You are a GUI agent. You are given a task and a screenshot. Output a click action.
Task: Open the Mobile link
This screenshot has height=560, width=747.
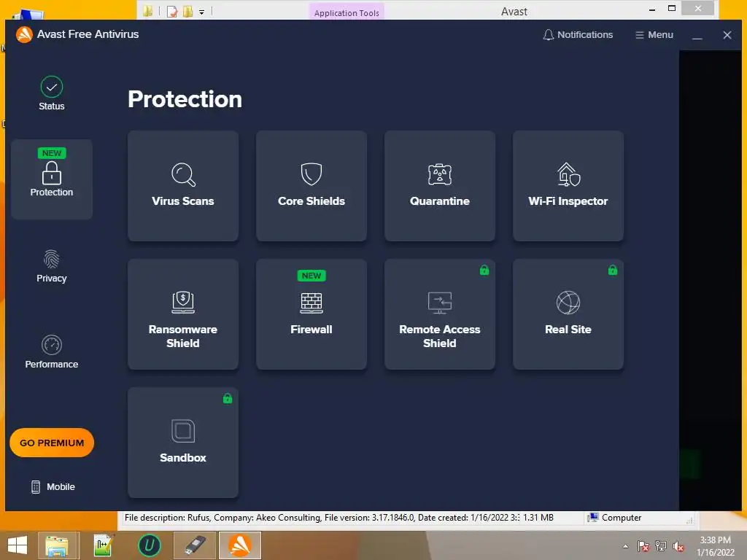point(53,486)
